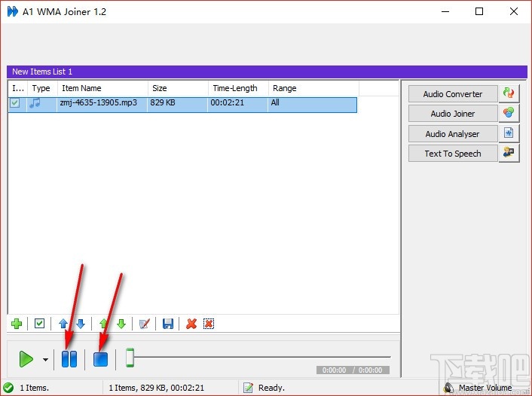The width and height of the screenshot is (532, 396).
Task: Click the green up arrow icon
Action: [x=104, y=324]
